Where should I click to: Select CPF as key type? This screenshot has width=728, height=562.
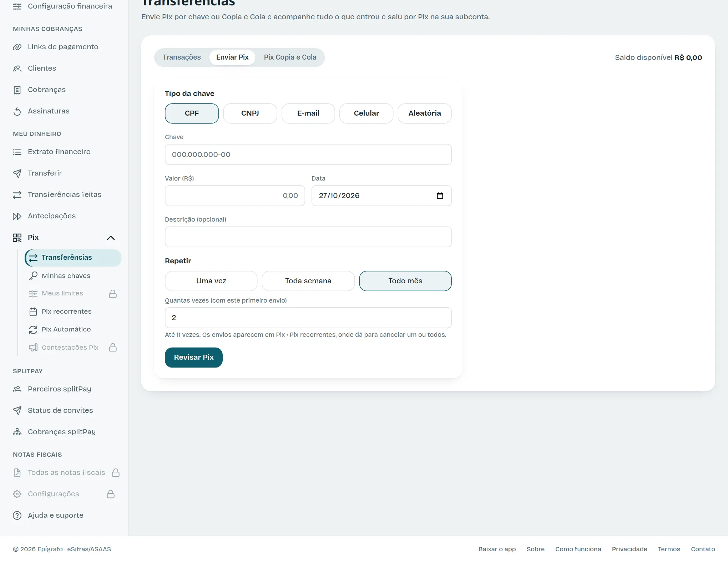pyautogui.click(x=192, y=113)
